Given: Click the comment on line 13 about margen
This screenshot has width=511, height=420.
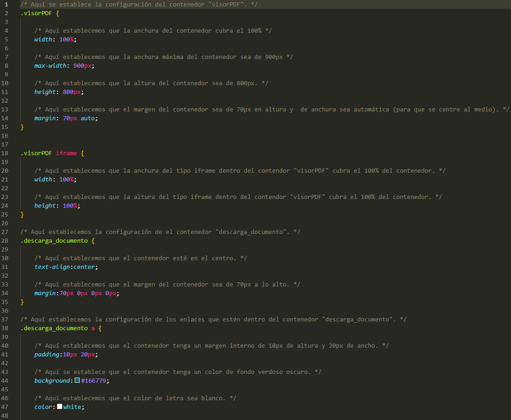Looking at the screenshot, I should pyautogui.click(x=271, y=110).
